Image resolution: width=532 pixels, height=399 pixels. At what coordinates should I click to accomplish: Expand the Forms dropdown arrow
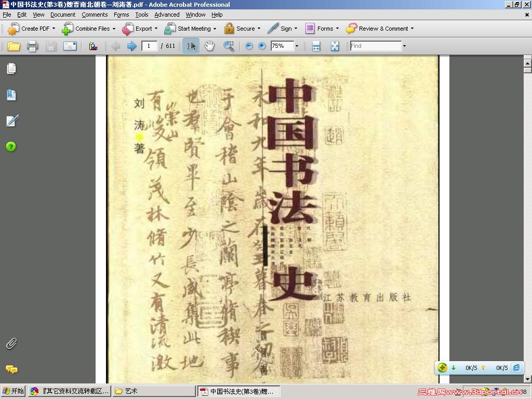point(337,29)
